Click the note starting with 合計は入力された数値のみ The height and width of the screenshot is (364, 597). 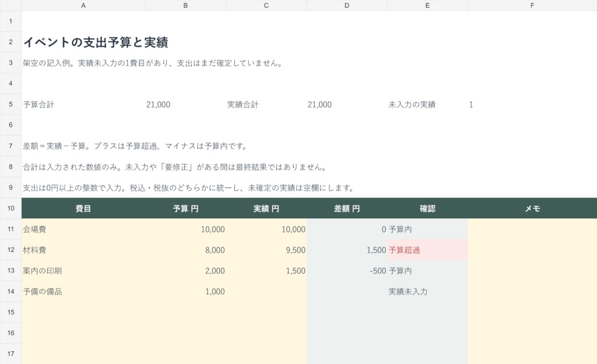tap(175, 167)
